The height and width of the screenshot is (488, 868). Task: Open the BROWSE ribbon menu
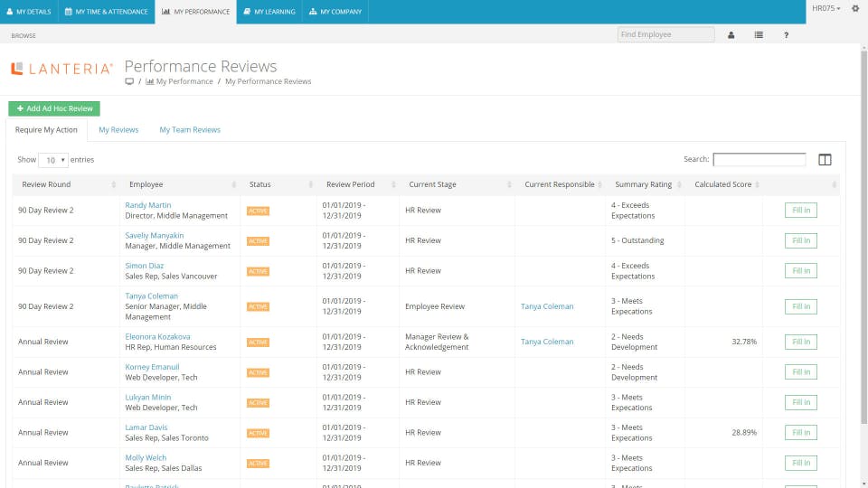24,35
